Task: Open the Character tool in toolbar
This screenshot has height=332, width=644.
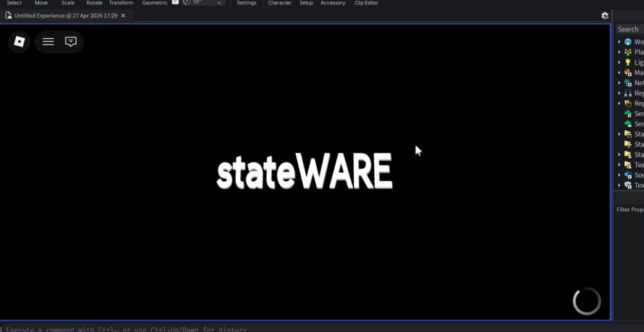Action: (x=279, y=3)
